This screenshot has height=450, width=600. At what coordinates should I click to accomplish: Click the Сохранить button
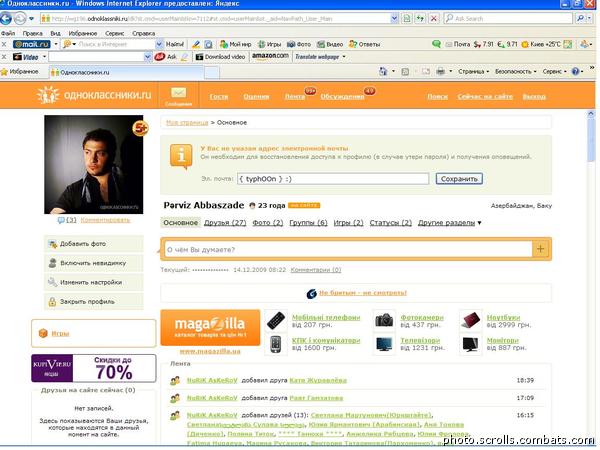click(x=459, y=179)
